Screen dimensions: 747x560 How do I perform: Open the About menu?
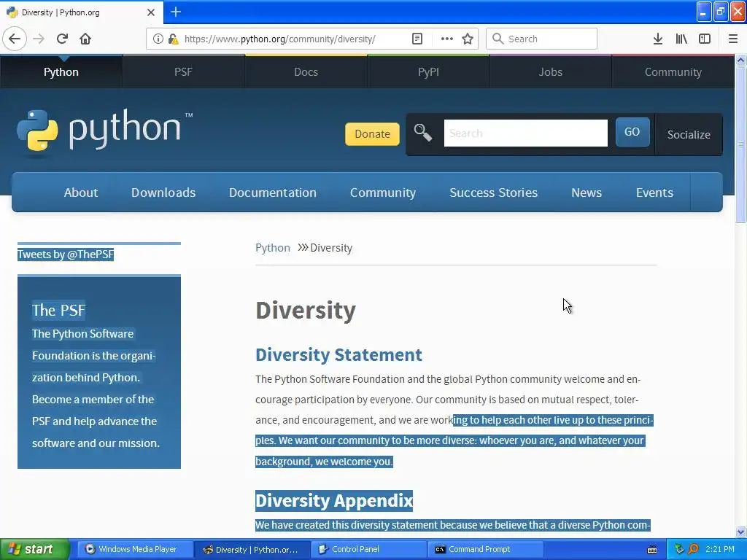click(x=81, y=192)
